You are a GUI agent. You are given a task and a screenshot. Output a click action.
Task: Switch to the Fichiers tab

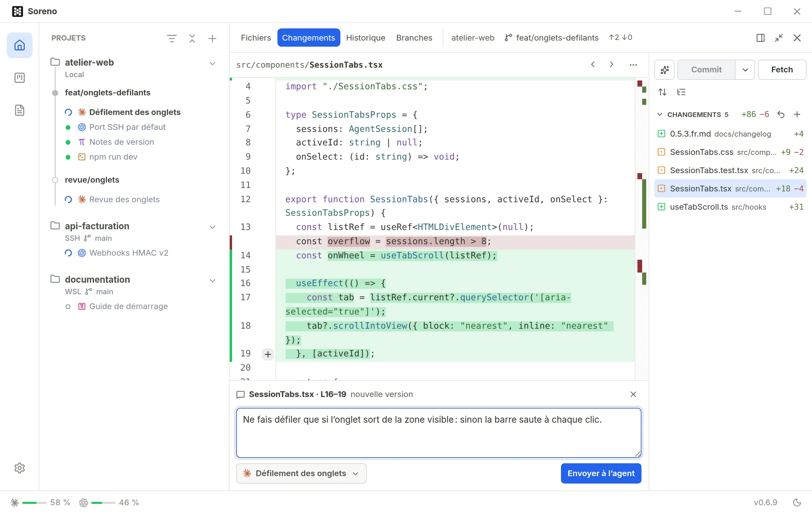256,38
